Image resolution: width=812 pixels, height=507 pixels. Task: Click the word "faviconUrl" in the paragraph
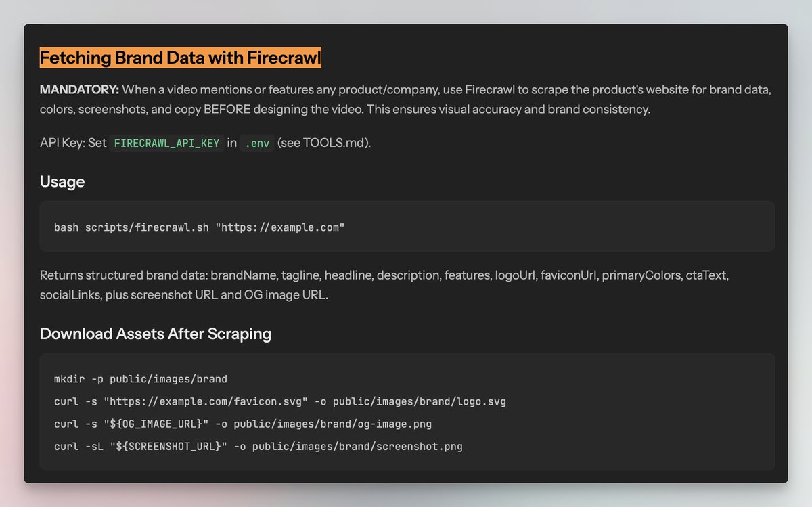tap(567, 275)
